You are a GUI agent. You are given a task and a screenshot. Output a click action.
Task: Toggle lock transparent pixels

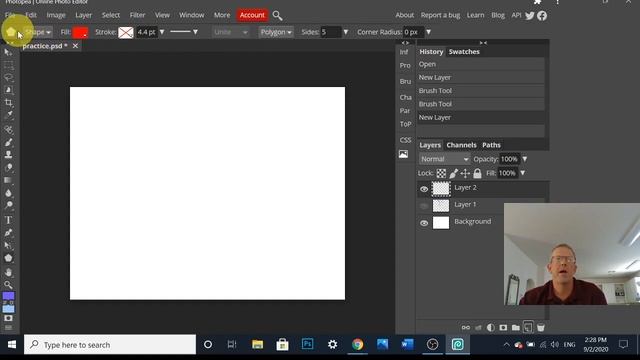441,173
